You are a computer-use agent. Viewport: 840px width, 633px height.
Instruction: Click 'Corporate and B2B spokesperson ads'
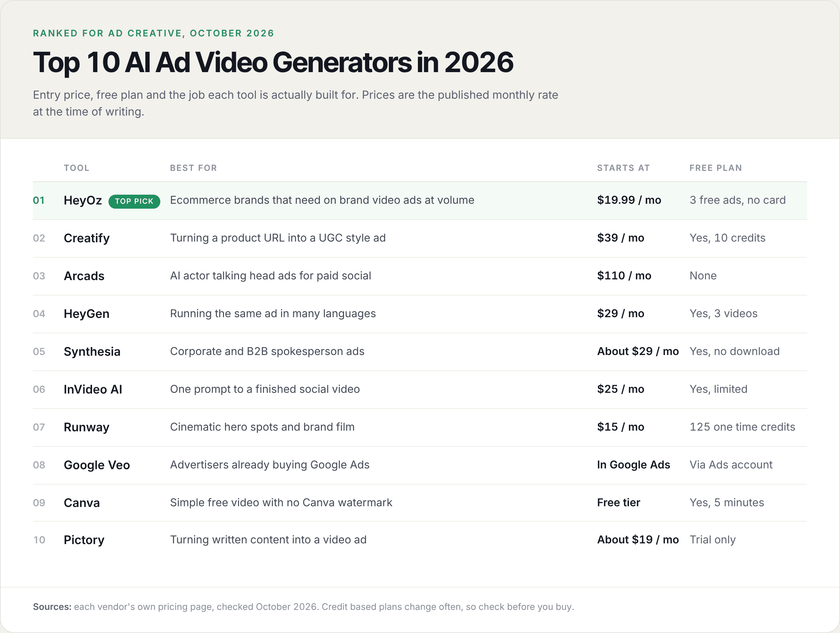[267, 351]
